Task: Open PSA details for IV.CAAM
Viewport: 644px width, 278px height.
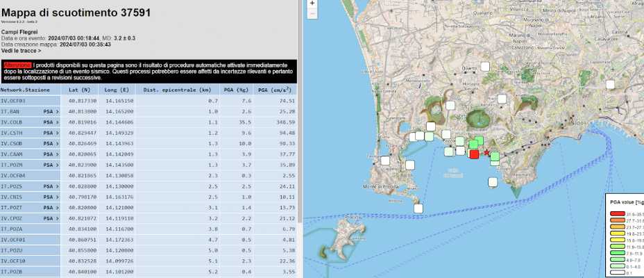Action: coord(51,154)
